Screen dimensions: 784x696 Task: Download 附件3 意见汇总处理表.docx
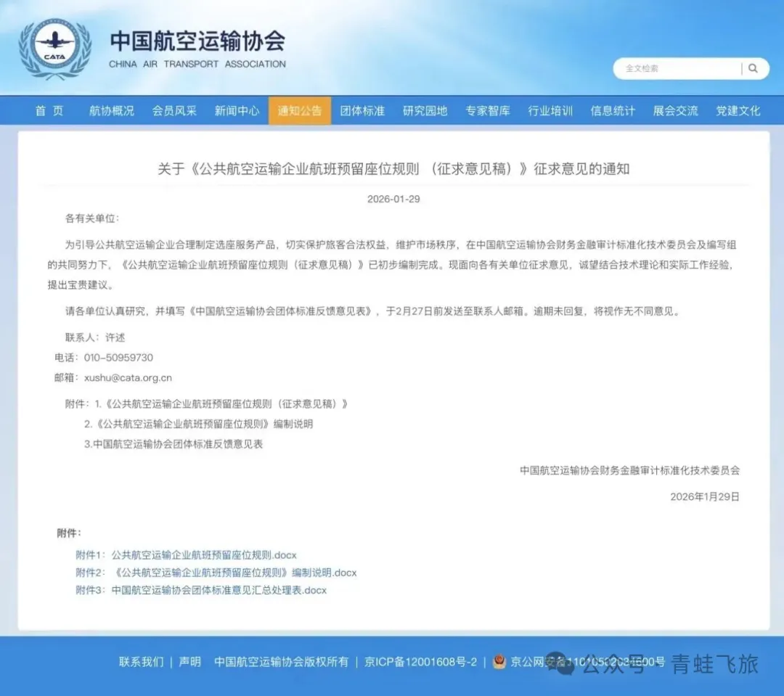click(x=219, y=590)
